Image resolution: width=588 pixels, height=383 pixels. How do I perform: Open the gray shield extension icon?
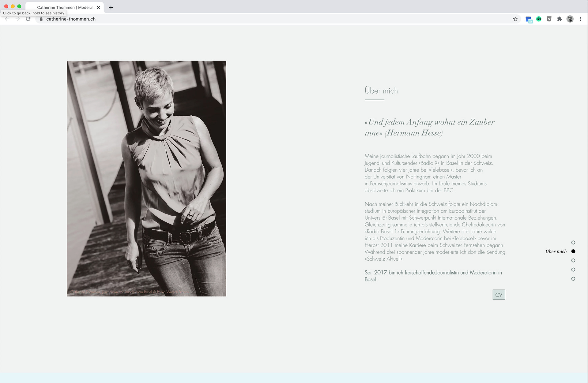point(549,19)
